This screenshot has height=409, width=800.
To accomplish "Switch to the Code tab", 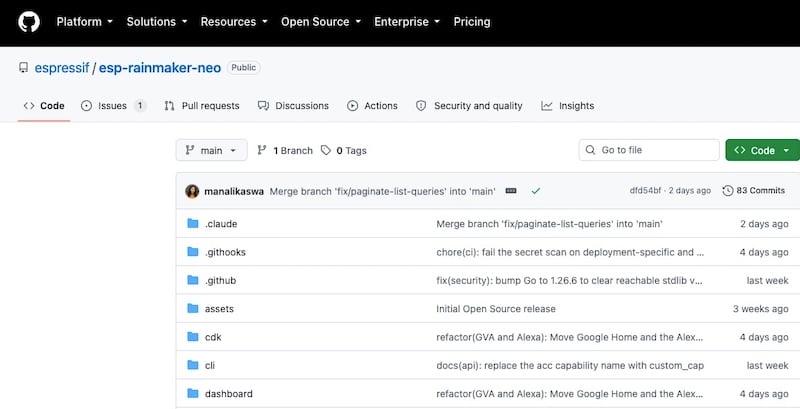I will click(44, 106).
